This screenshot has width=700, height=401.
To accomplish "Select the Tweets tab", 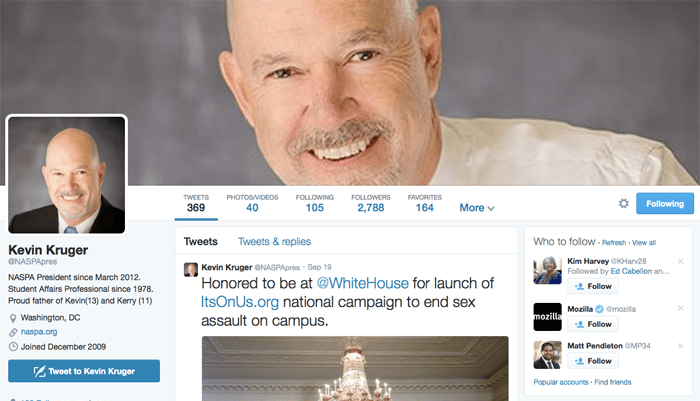I will point(200,242).
